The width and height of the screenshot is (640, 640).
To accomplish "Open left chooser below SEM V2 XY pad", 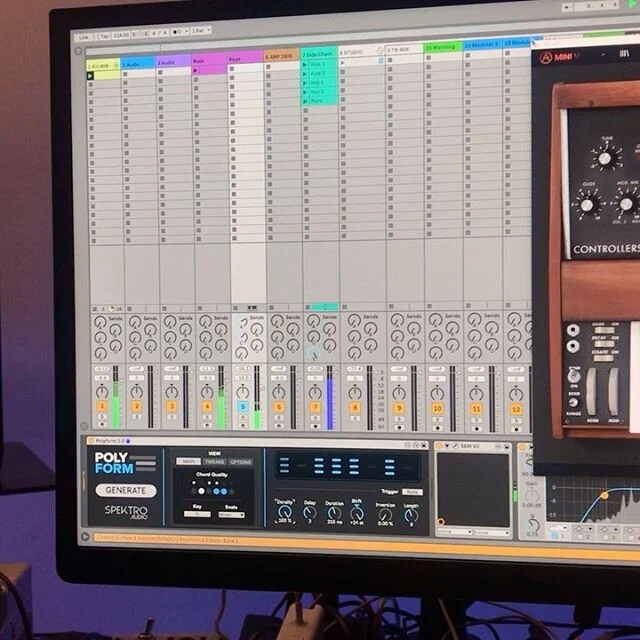I will coord(455,532).
